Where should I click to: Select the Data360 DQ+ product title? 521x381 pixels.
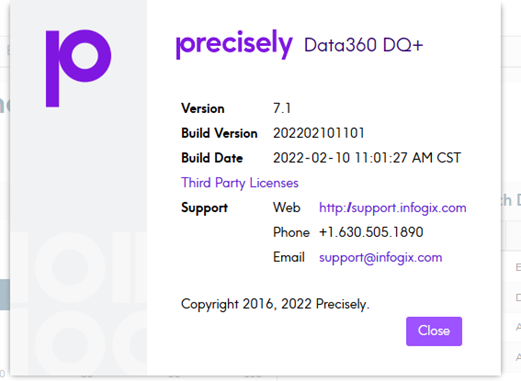(x=363, y=45)
